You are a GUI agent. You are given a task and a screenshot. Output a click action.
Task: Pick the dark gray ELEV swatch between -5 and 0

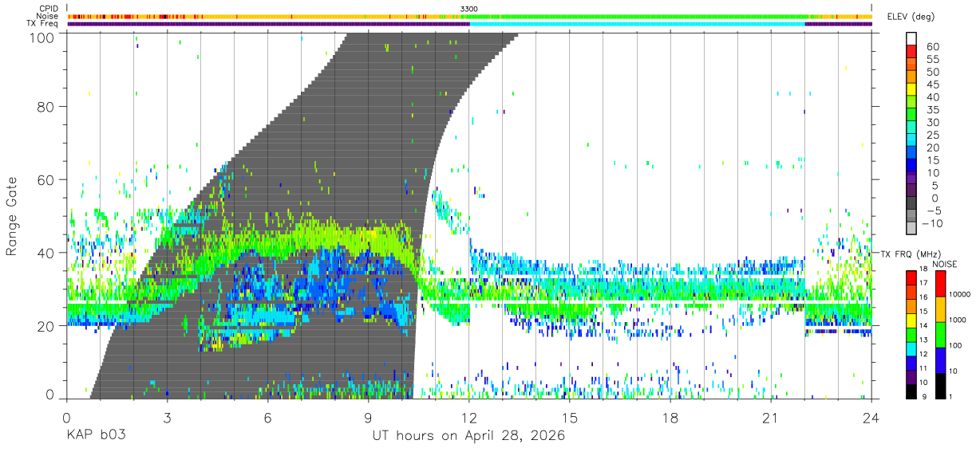(912, 204)
